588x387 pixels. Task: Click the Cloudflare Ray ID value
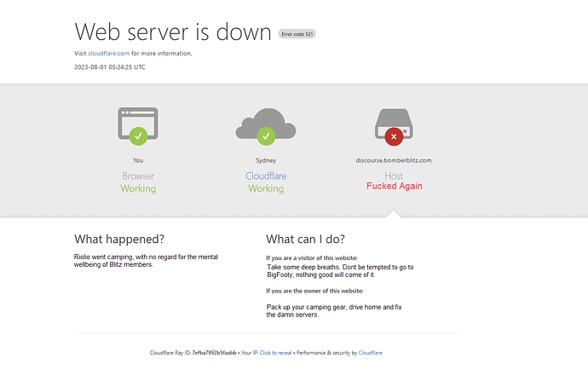coord(214,352)
